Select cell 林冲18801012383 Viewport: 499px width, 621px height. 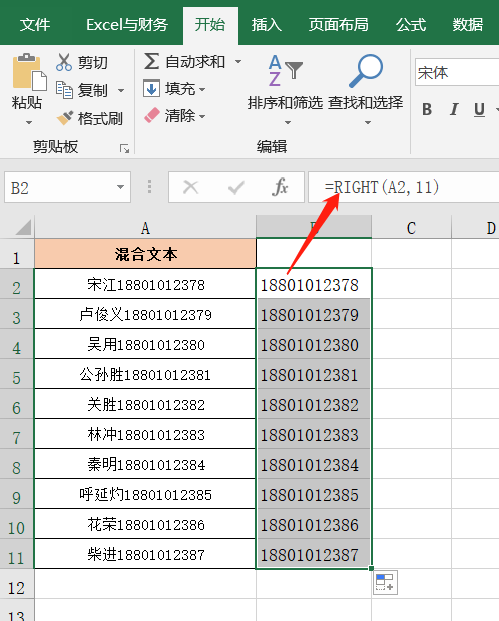pos(145,434)
